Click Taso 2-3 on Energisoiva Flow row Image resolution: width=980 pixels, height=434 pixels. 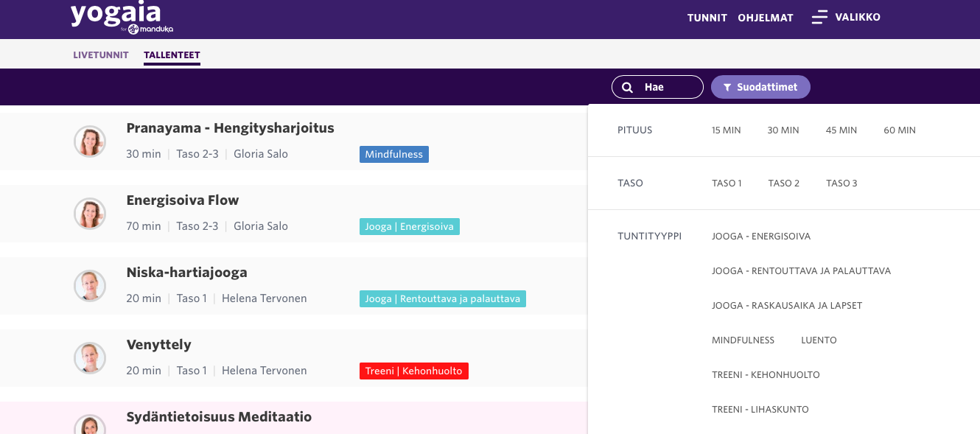click(x=197, y=226)
